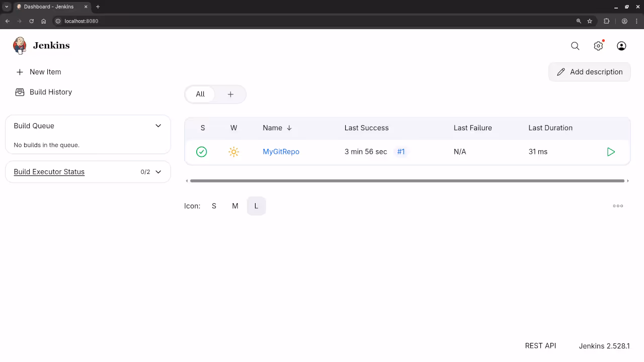Open the Jenkins search icon
The image size is (644, 362).
click(x=575, y=46)
